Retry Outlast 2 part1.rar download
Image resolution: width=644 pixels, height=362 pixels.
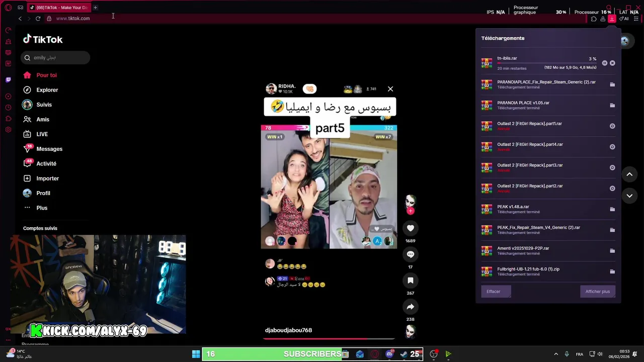pyautogui.click(x=612, y=126)
